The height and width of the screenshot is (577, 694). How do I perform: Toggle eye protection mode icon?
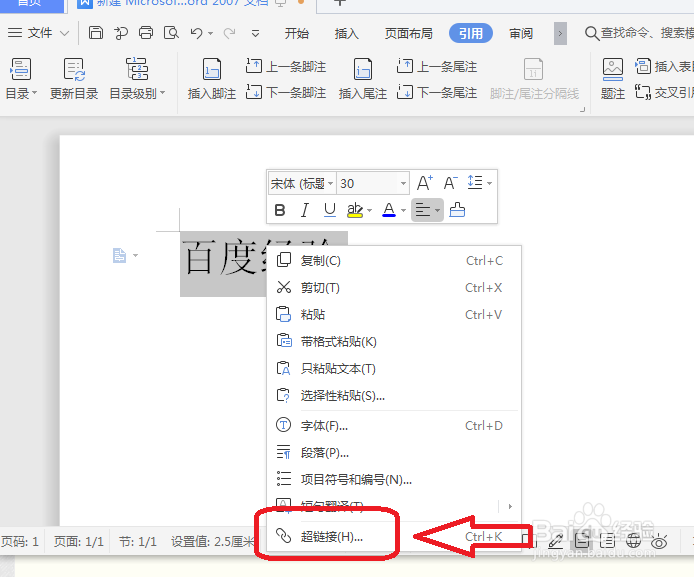coord(659,541)
